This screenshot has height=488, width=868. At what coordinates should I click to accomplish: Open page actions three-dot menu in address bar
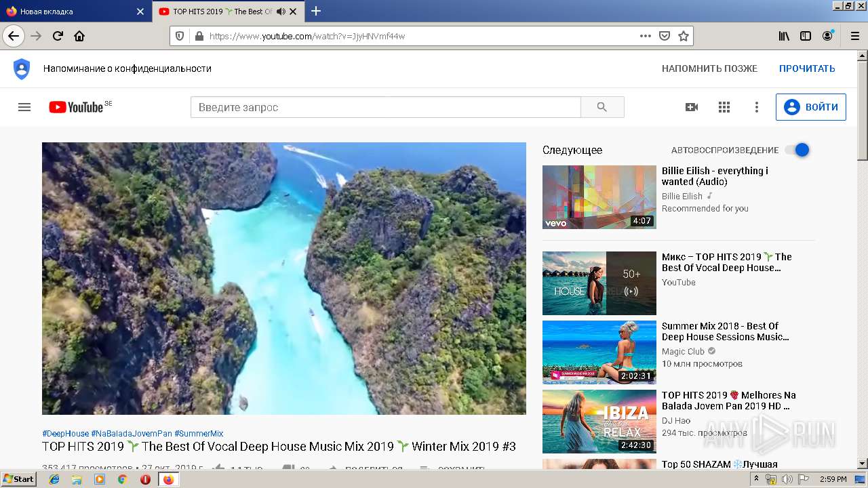[x=645, y=36]
